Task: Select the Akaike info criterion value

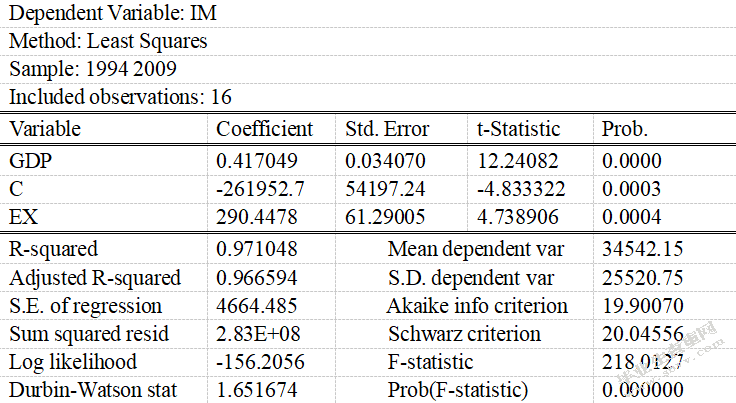Action: (x=643, y=306)
